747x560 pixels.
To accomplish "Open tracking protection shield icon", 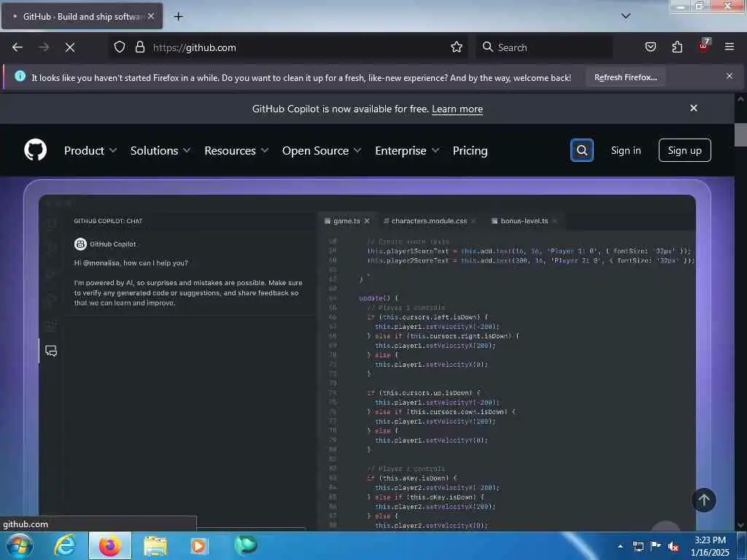I will click(x=120, y=47).
